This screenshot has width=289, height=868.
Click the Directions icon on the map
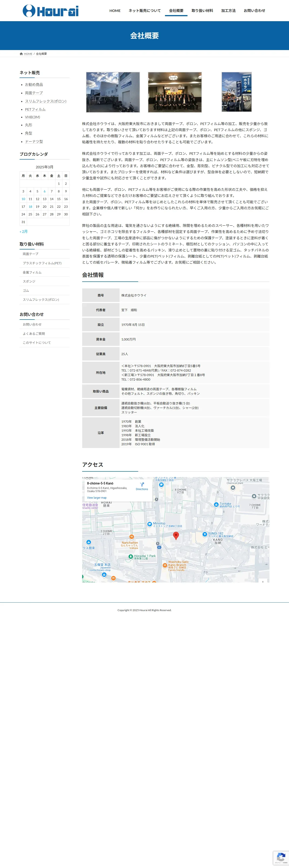click(142, 484)
